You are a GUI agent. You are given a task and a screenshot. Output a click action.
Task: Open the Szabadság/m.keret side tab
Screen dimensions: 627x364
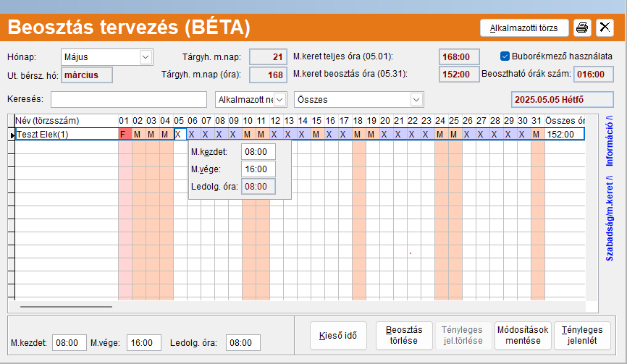[x=609, y=218]
